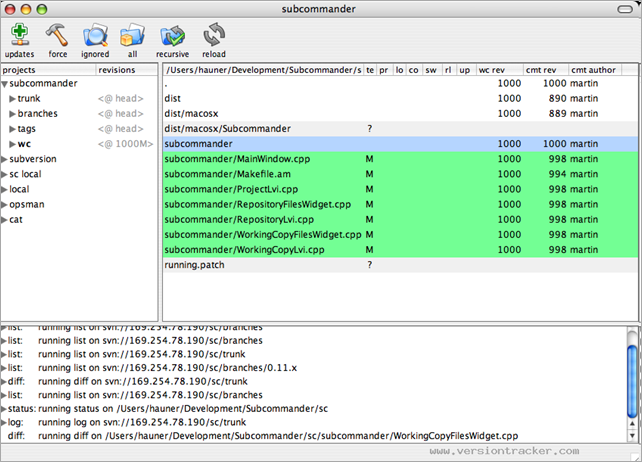Screen dimensions: 642x462
Task: Expand the subversion project
Action: (5, 159)
